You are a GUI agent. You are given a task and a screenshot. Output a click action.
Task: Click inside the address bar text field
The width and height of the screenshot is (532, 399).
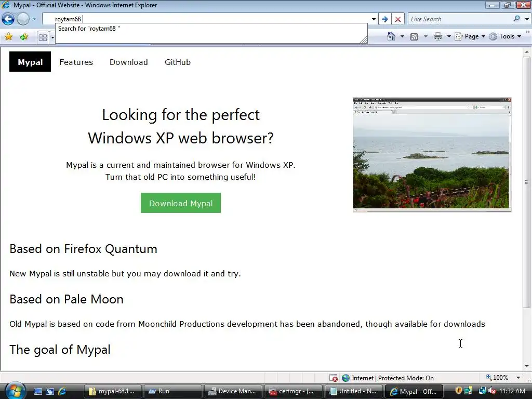(207, 19)
